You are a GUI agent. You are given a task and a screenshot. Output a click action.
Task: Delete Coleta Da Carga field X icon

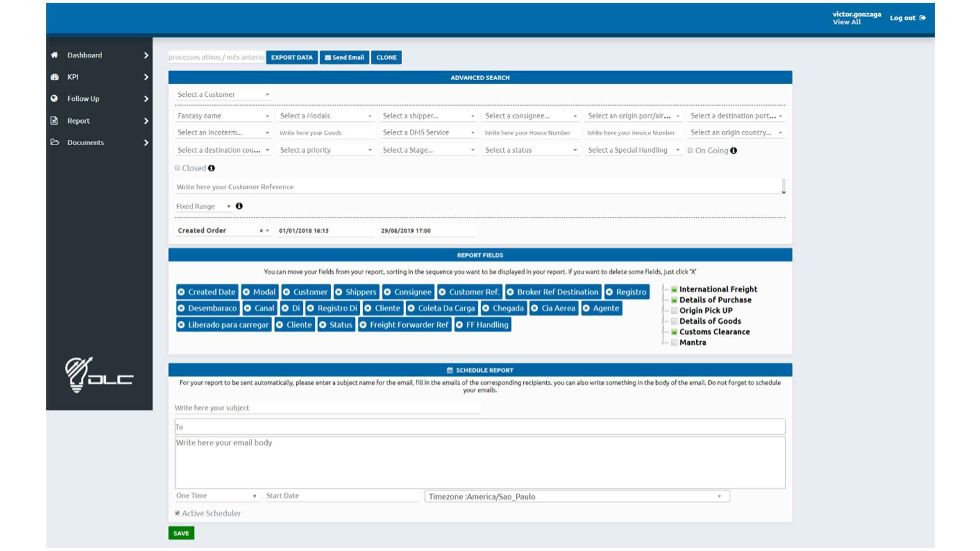tap(411, 308)
